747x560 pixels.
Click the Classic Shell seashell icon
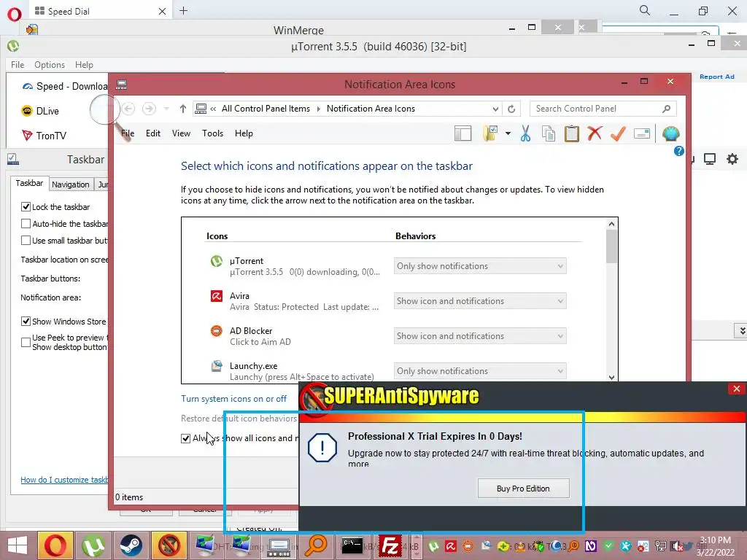coord(671,134)
